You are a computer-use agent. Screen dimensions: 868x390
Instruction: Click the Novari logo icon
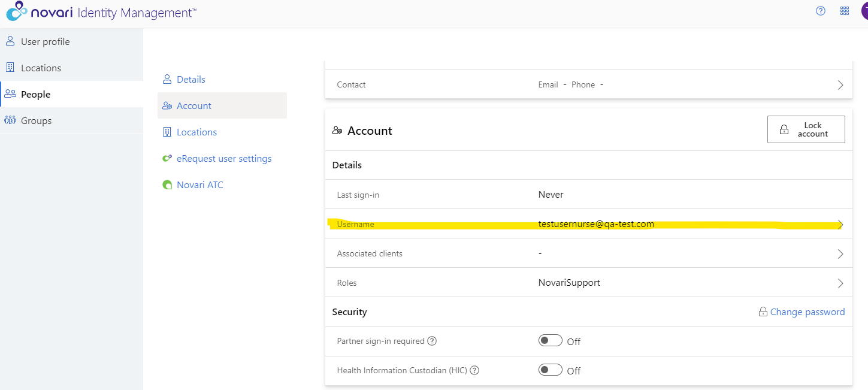17,11
